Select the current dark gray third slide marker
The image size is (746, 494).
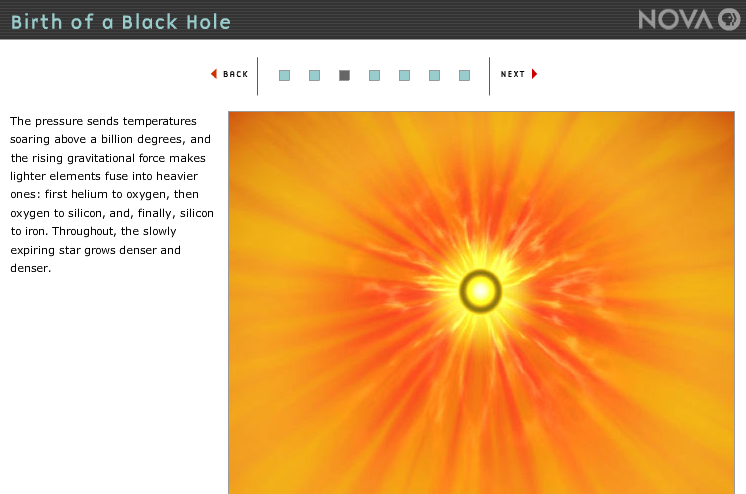coord(344,75)
